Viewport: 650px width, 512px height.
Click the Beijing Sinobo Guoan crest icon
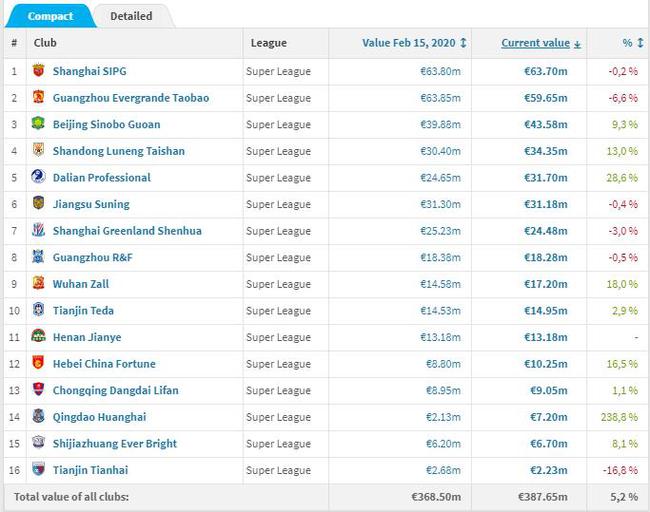click(x=38, y=124)
